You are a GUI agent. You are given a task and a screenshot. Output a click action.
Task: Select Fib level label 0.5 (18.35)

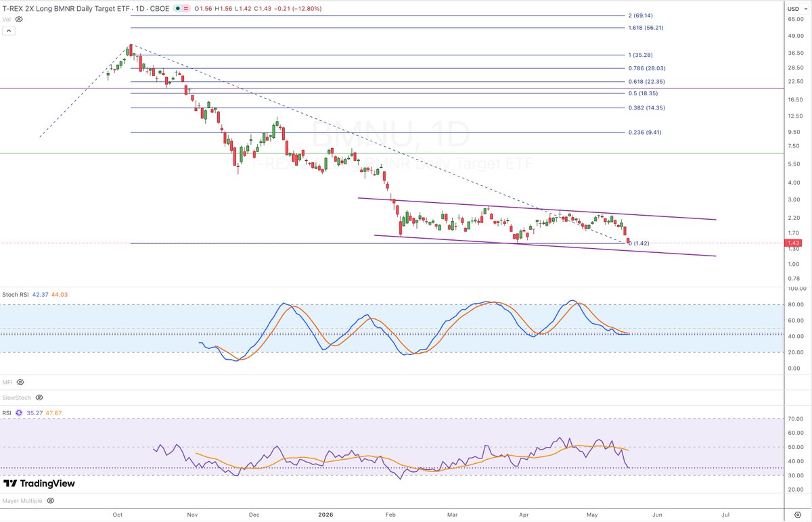pos(644,93)
